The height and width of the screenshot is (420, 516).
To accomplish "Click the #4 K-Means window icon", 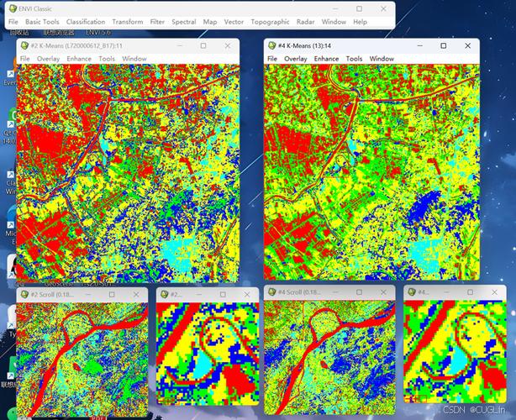I will (271, 45).
